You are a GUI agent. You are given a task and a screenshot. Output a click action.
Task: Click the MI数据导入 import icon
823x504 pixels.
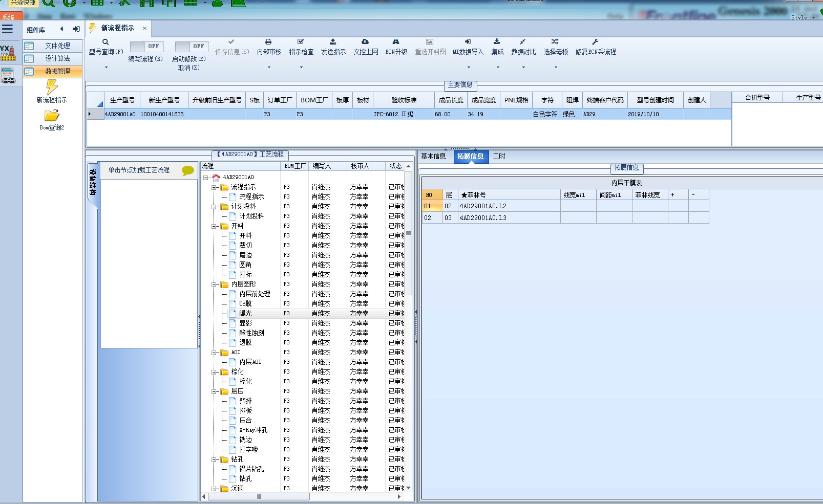pos(468,42)
